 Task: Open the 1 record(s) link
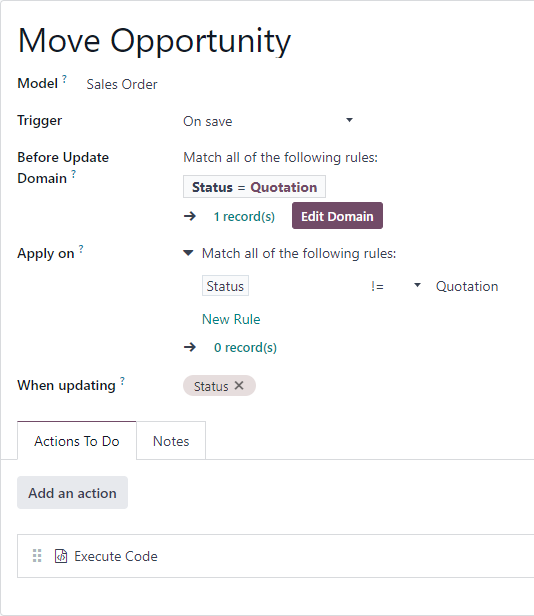pos(244,216)
